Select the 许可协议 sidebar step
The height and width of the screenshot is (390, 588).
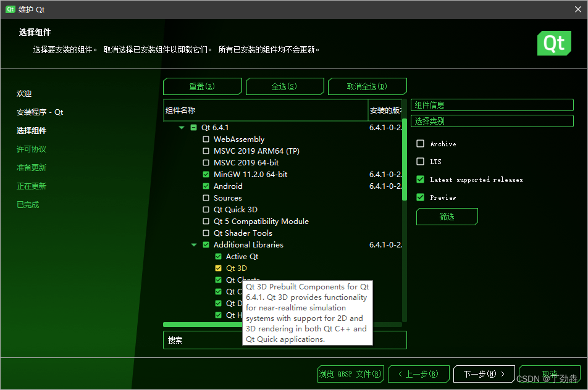31,149
